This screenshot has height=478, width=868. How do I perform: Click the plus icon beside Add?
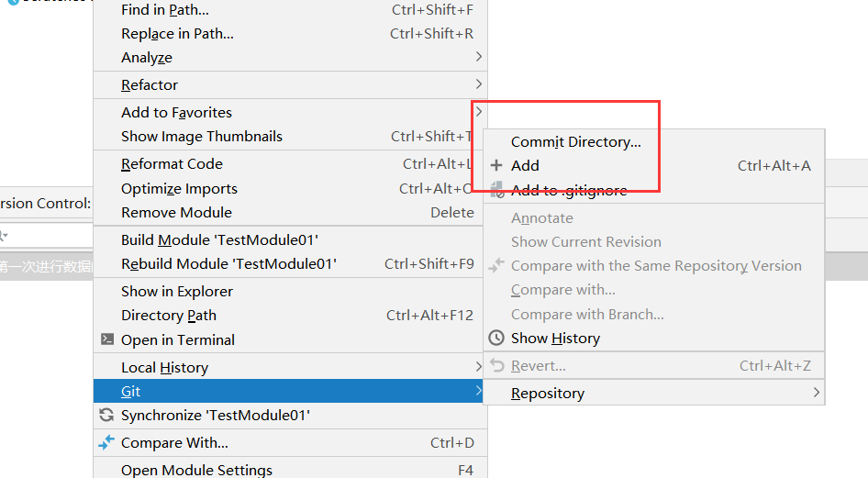(496, 165)
